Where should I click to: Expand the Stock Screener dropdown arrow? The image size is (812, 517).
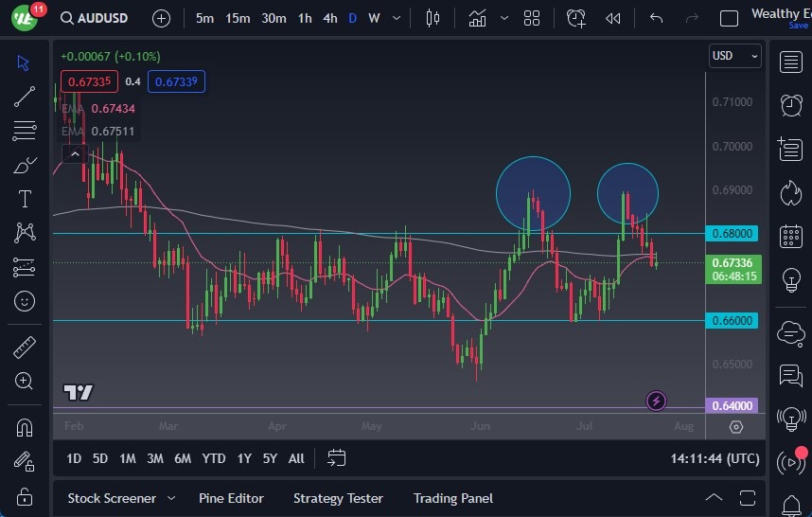(x=171, y=498)
